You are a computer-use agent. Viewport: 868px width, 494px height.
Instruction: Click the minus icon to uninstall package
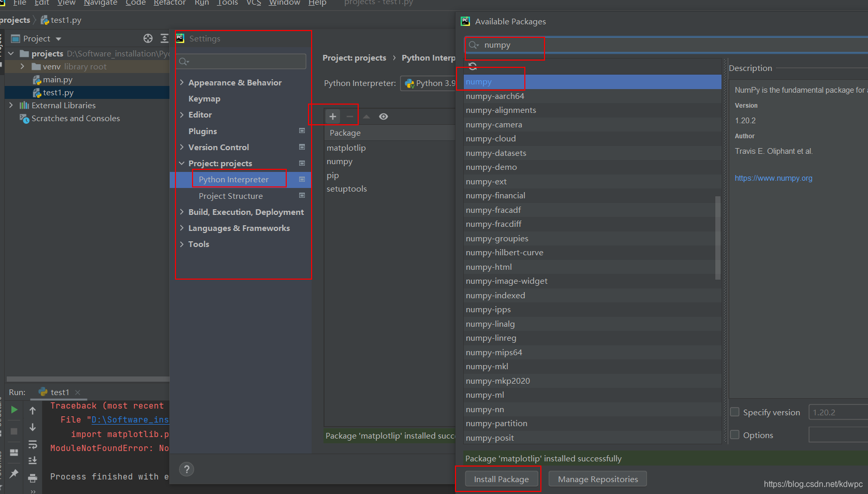point(350,117)
